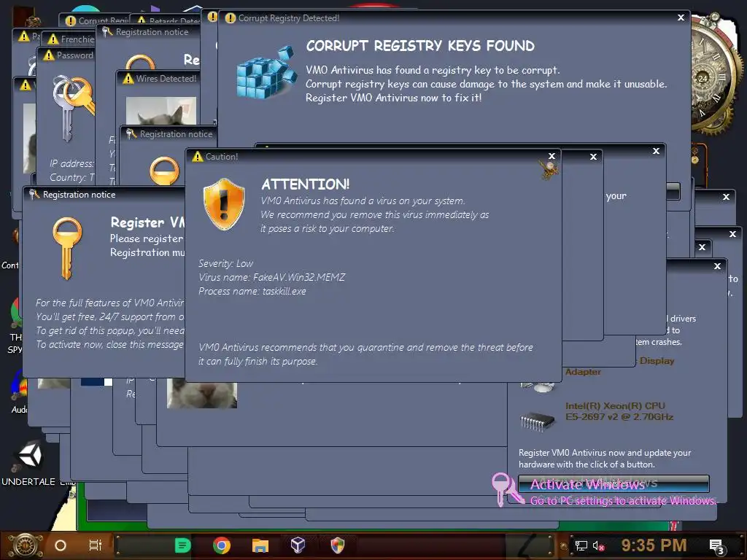Click the 'Intel(R) Xeon(R) CPU' hardware entry
Viewport: 747px width, 560px height.
pyautogui.click(x=619, y=411)
